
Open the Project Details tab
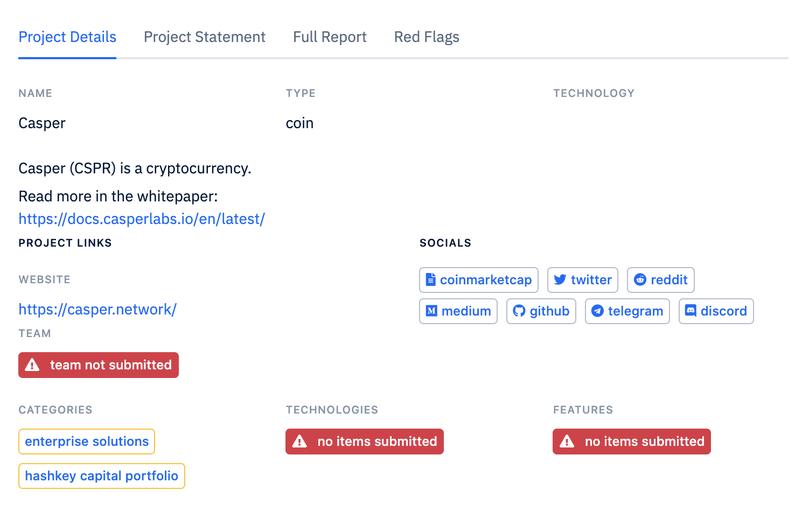coord(67,37)
